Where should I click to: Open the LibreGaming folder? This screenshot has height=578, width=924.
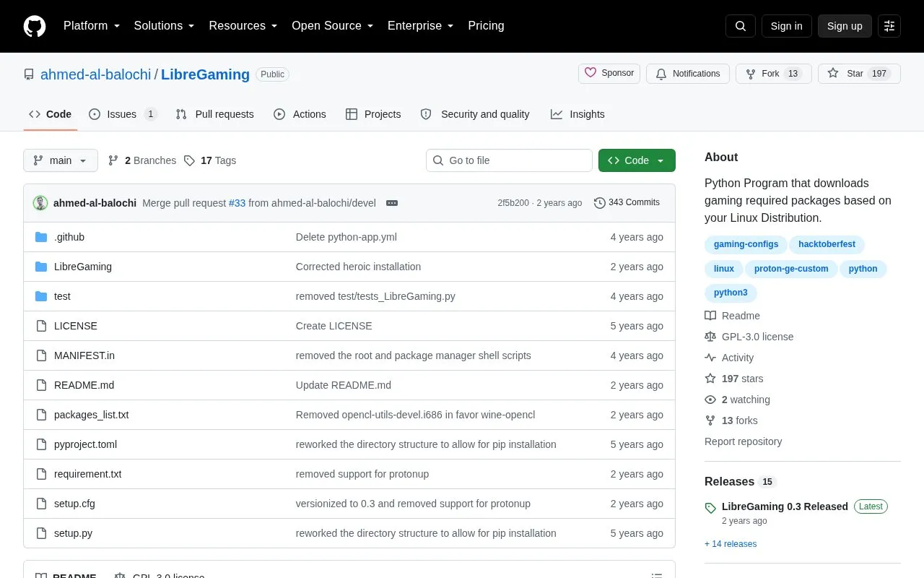[x=83, y=267]
